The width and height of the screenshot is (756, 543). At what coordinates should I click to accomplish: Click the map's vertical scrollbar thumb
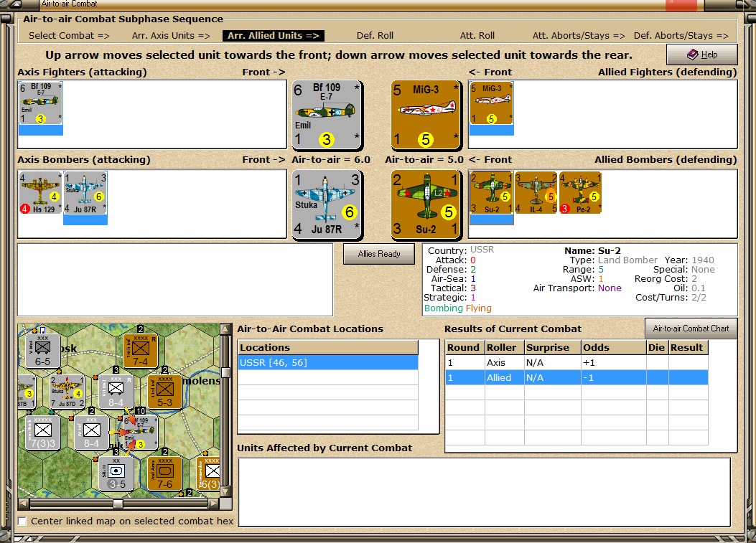(225, 372)
